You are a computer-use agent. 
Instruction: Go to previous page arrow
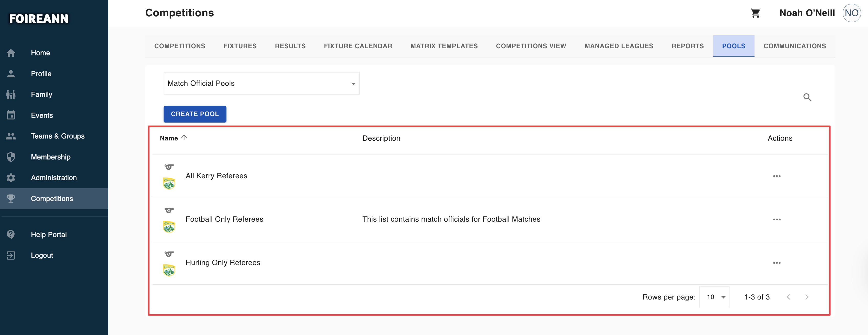pos(788,297)
